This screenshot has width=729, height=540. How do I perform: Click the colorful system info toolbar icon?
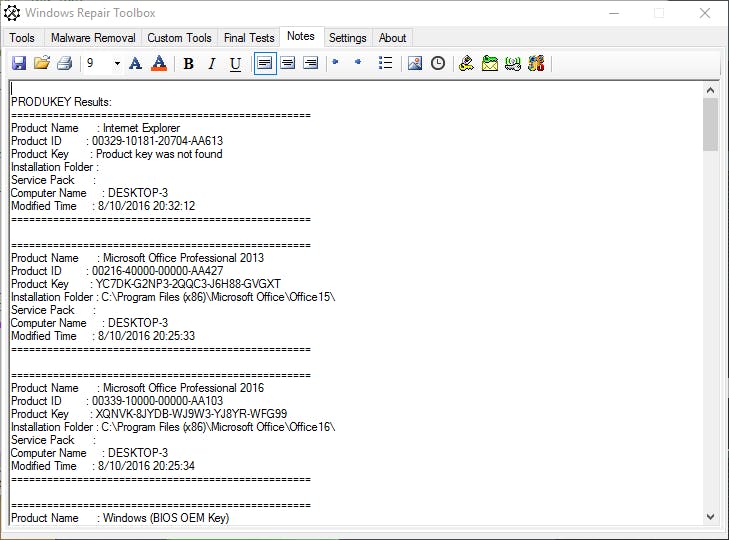point(536,63)
